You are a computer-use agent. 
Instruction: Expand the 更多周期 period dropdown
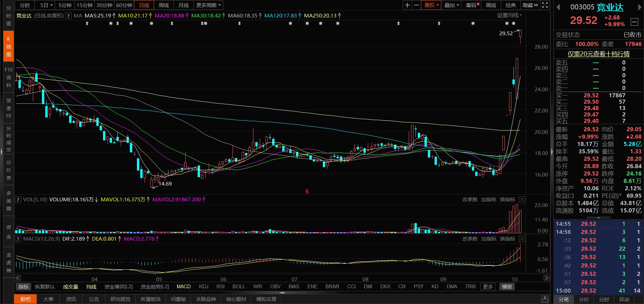point(208,5)
